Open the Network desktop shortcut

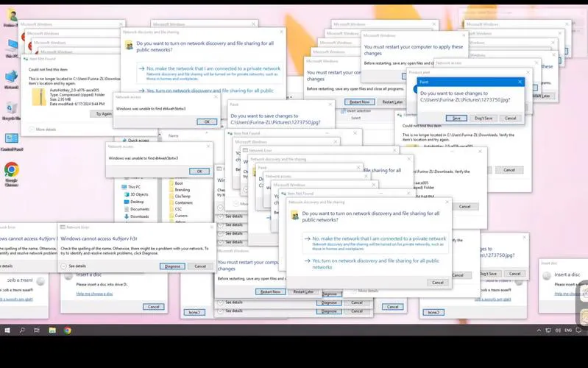pos(12,79)
